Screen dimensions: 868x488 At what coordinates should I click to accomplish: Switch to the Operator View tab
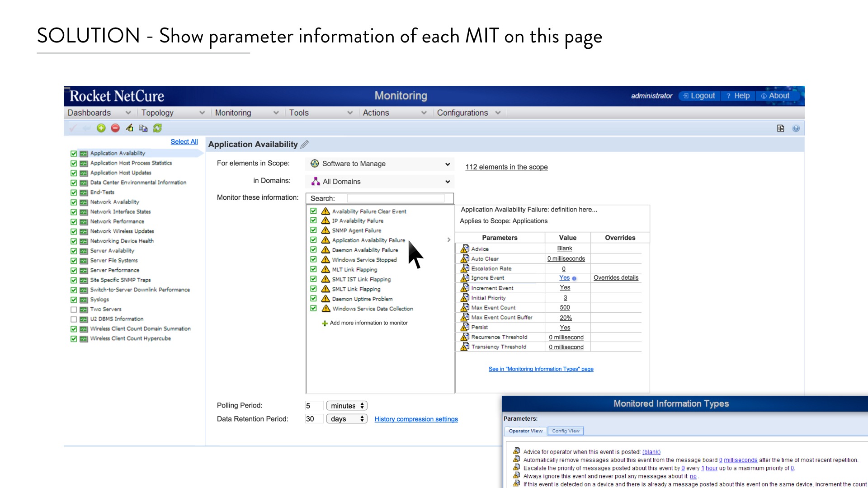click(525, 431)
